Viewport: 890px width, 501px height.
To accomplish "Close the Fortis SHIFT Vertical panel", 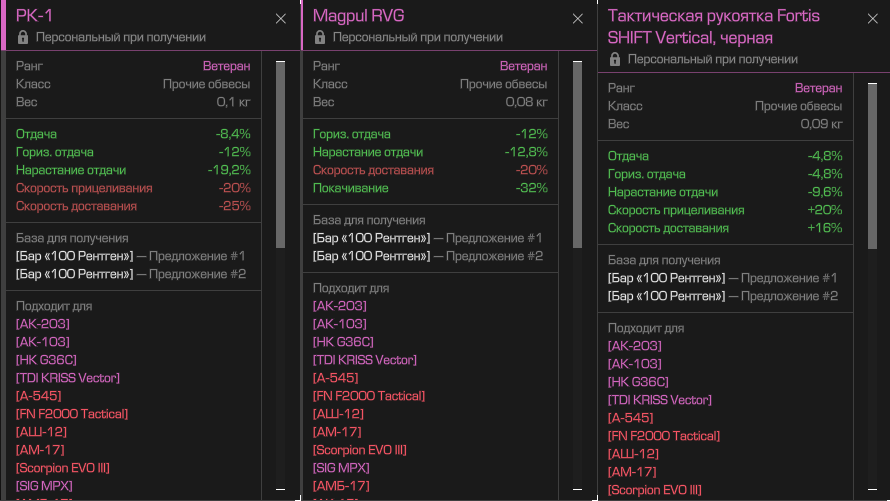I will point(872,18).
